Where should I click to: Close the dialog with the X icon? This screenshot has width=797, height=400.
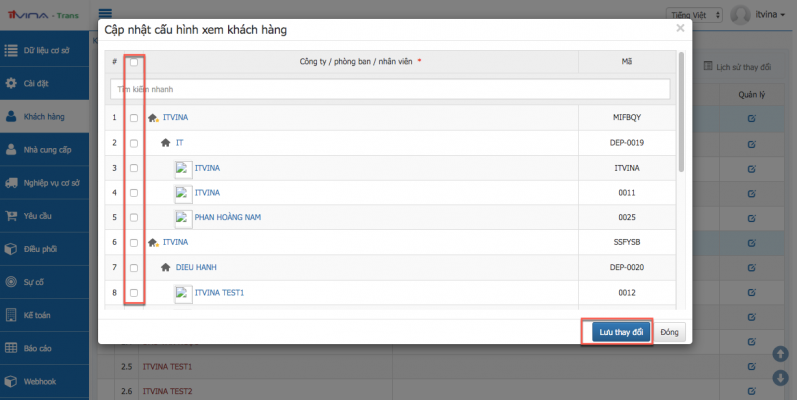pyautogui.click(x=680, y=29)
